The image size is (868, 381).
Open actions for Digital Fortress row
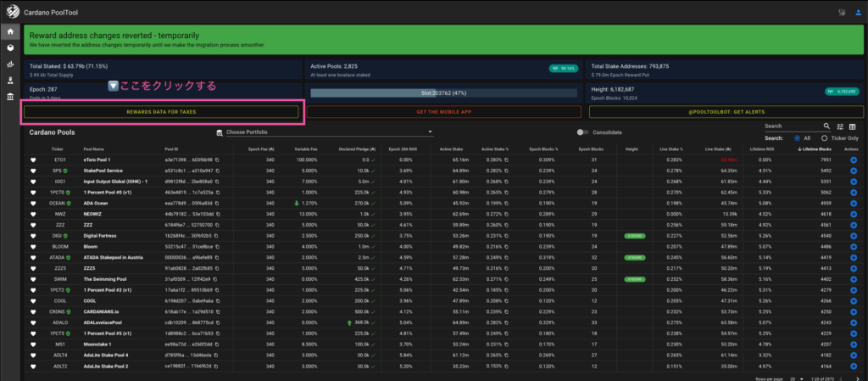[x=853, y=236]
